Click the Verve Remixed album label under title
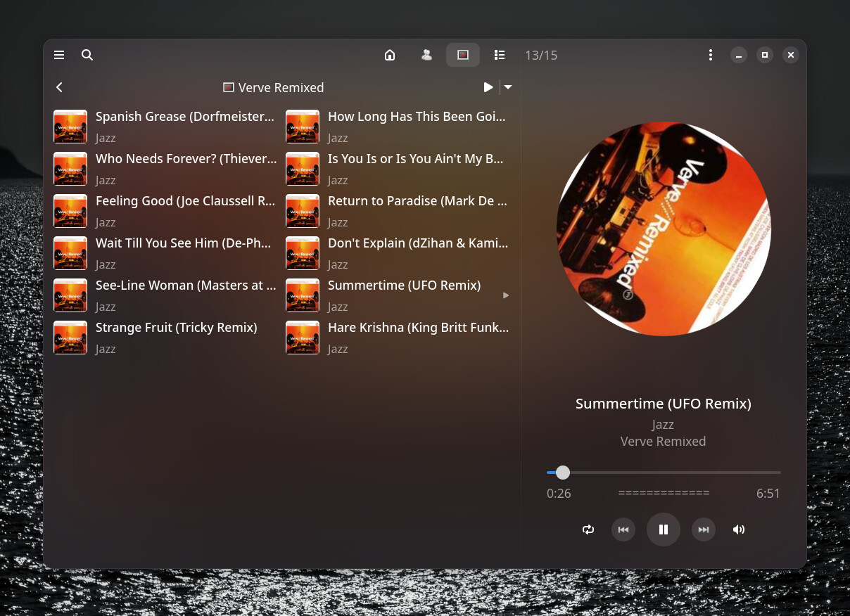Screen dimensions: 850x616 [x=664, y=442]
